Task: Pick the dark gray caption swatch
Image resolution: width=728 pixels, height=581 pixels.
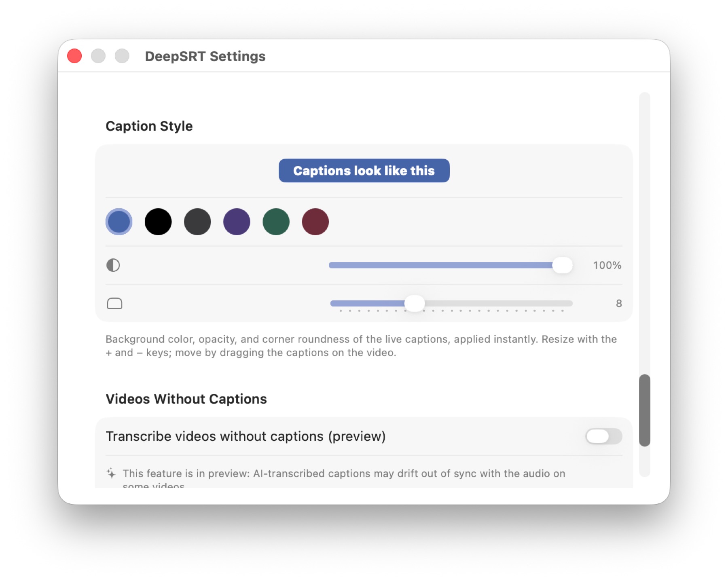Action: point(197,222)
